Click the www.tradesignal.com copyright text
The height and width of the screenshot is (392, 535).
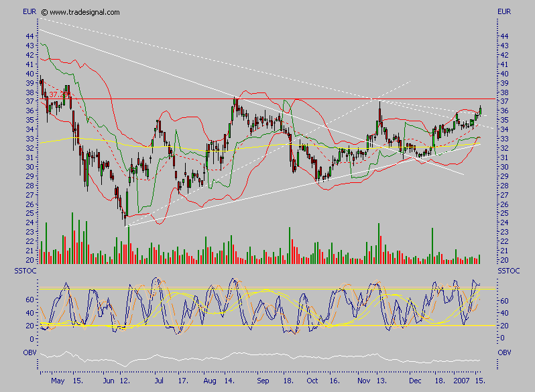80,12
